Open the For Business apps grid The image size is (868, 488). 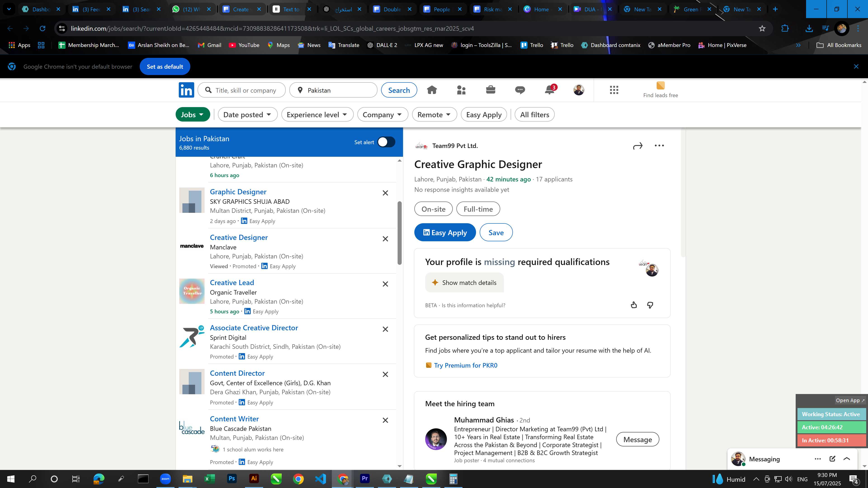tap(614, 90)
